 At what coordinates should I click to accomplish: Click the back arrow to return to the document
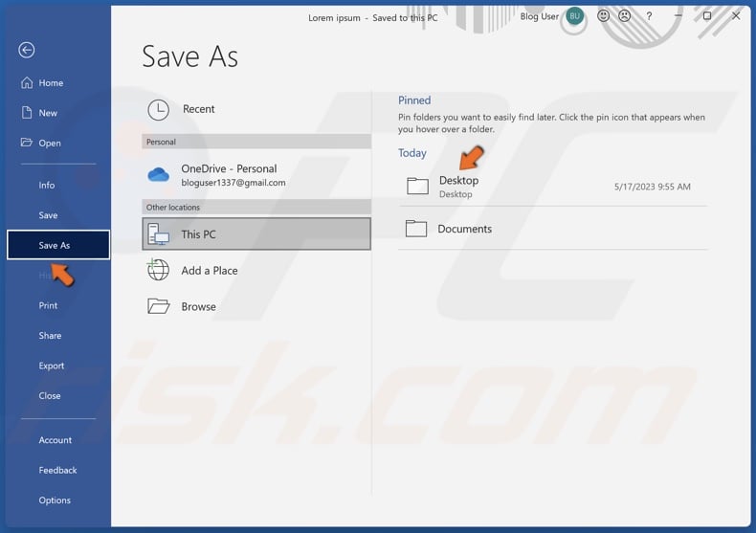coord(27,50)
